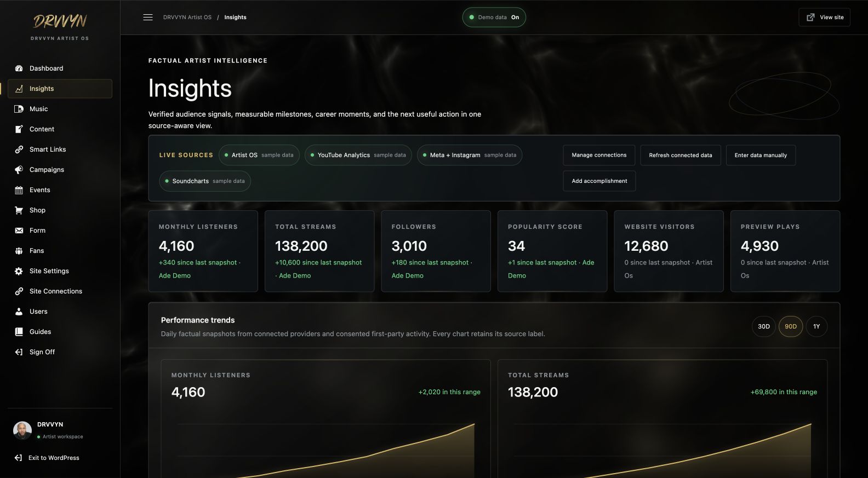Click the Content edit icon in sidebar
The height and width of the screenshot is (478, 868).
pyautogui.click(x=19, y=129)
